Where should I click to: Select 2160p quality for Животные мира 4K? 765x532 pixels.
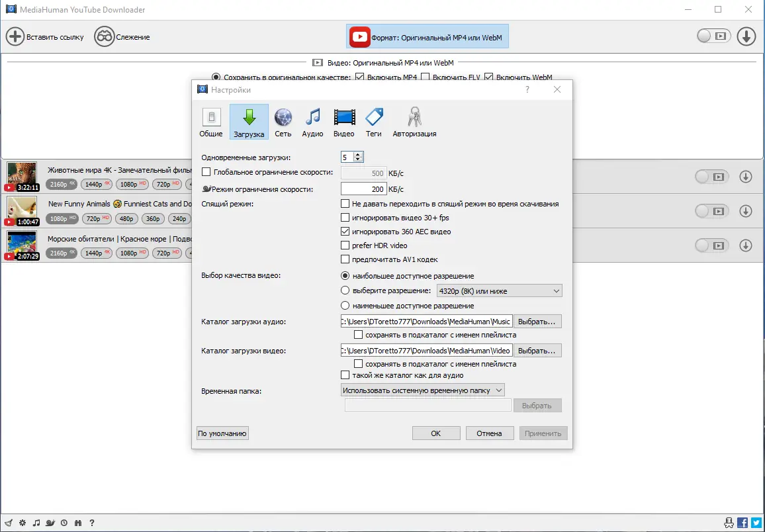(x=62, y=184)
